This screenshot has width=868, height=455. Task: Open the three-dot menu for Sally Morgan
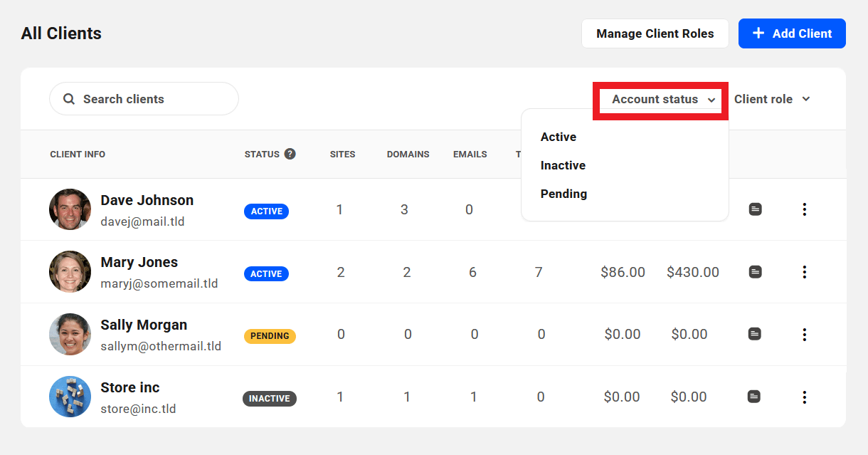tap(805, 334)
